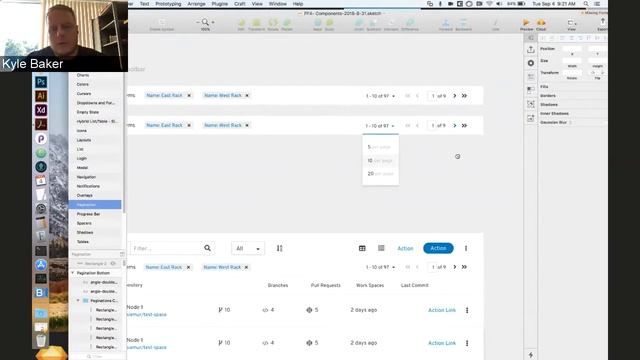Viewport: 640px width, 360px height.
Task: Click the Cloud toolbar icon
Action: pyautogui.click(x=541, y=24)
